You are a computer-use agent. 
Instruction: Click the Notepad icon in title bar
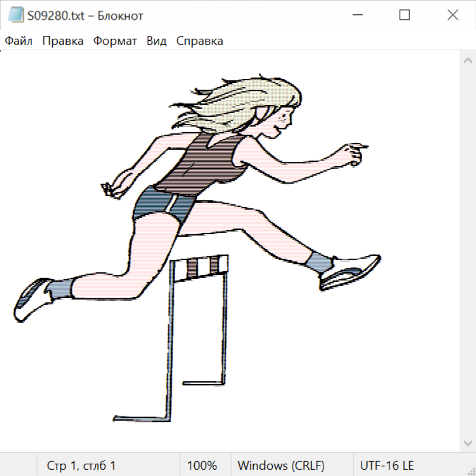(x=16, y=15)
